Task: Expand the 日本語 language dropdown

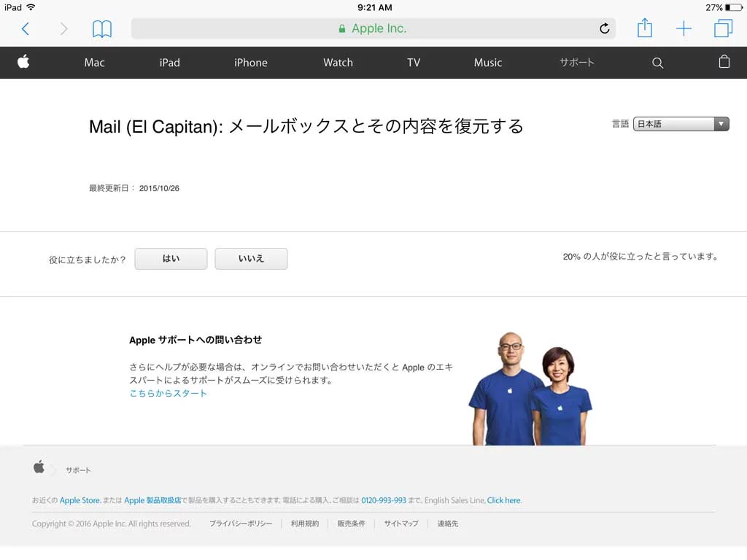Action: tap(681, 124)
